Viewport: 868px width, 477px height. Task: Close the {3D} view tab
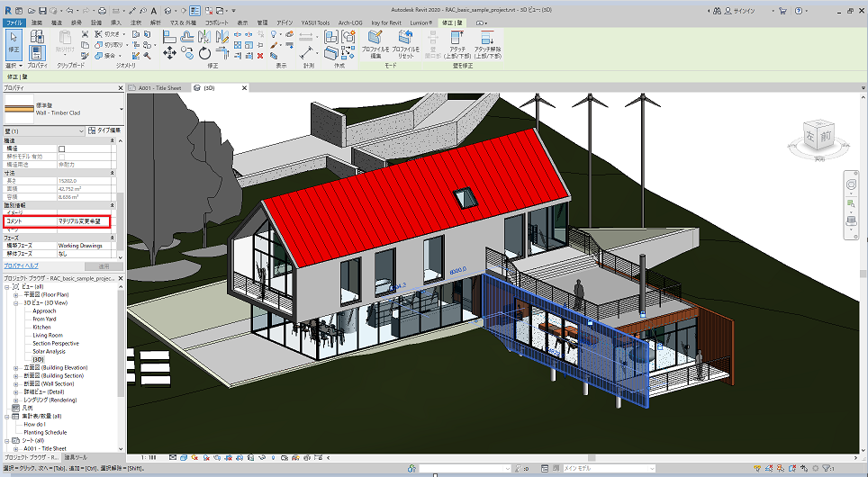[244, 88]
